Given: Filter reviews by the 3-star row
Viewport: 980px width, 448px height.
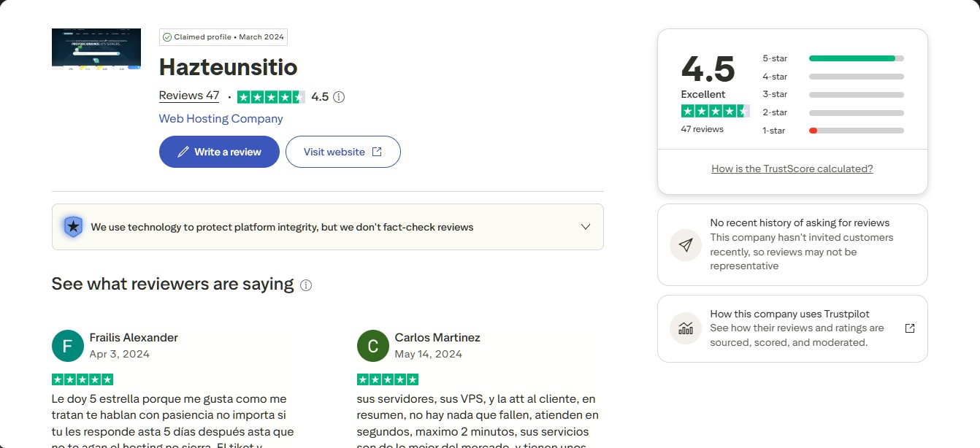Looking at the screenshot, I should [833, 94].
